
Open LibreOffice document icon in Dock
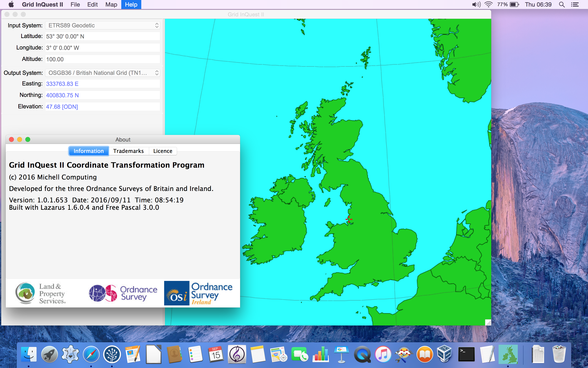[x=154, y=354]
